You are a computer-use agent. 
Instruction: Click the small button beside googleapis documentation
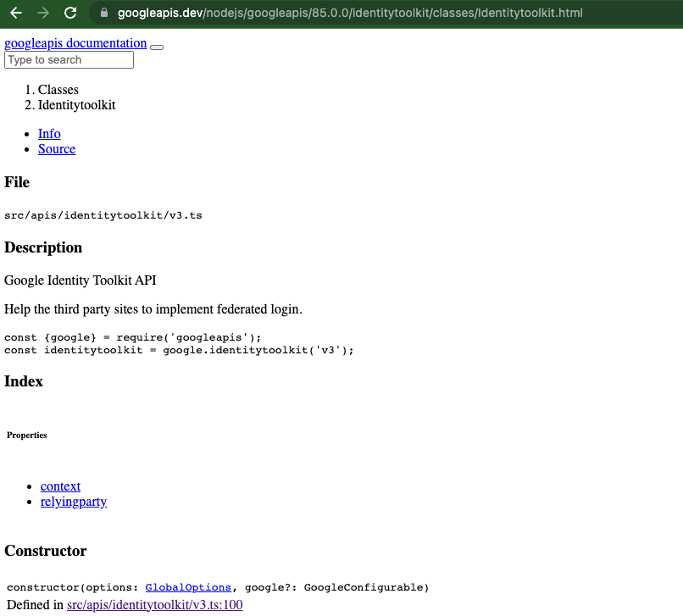click(157, 47)
